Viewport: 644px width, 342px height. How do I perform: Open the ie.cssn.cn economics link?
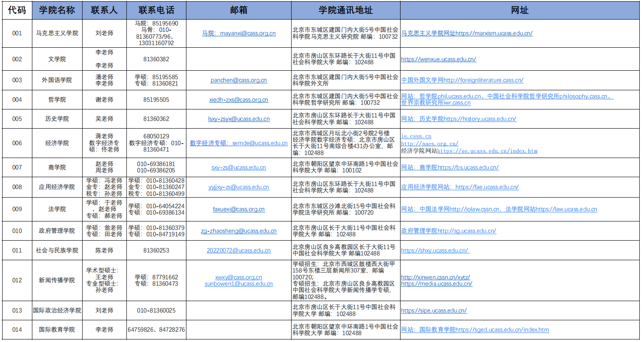coord(410,137)
